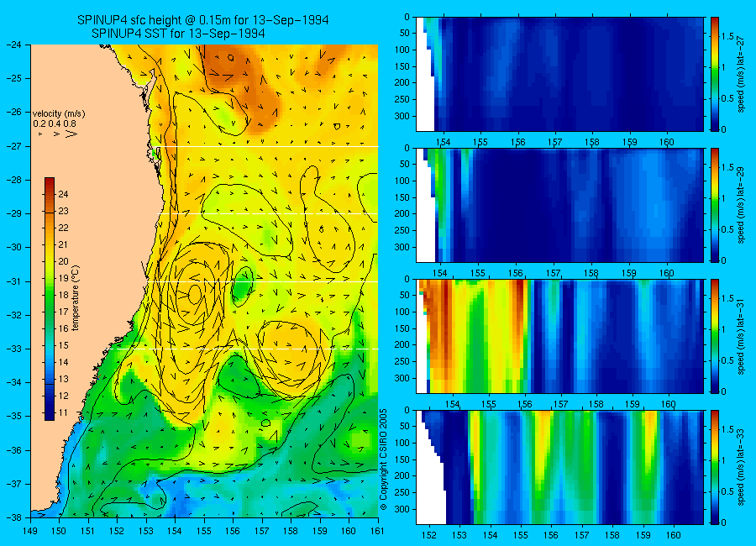This screenshot has height=546, width=756.
Task: Click the speed colorbar beside the lat=-29 panel
Action: [715, 205]
